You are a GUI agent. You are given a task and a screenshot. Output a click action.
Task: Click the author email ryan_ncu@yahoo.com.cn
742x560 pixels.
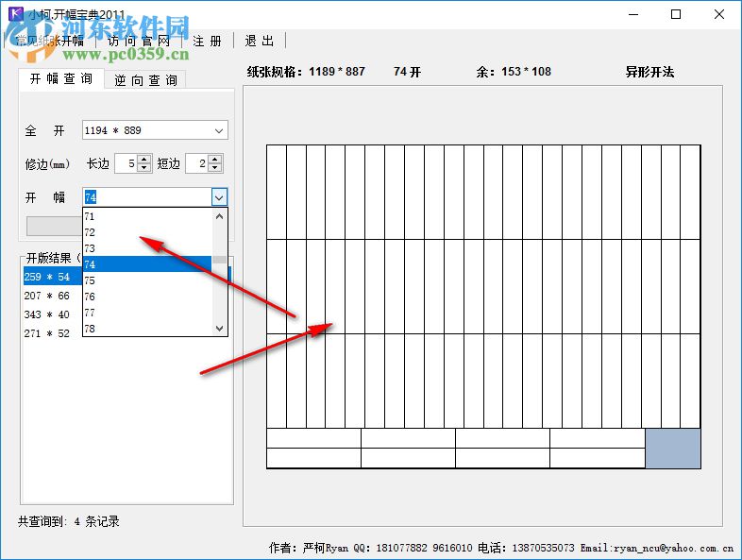click(x=674, y=548)
